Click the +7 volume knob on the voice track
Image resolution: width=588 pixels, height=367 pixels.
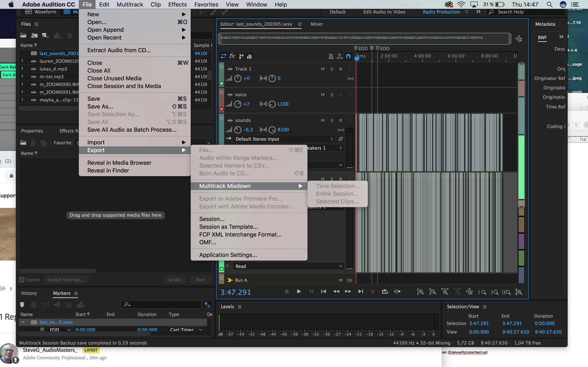coord(238,104)
